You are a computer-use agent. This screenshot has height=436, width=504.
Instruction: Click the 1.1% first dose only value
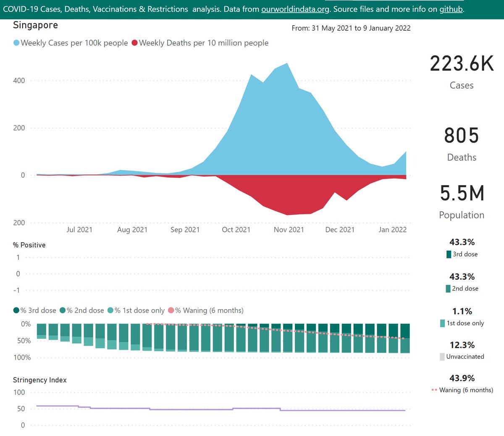[462, 311]
